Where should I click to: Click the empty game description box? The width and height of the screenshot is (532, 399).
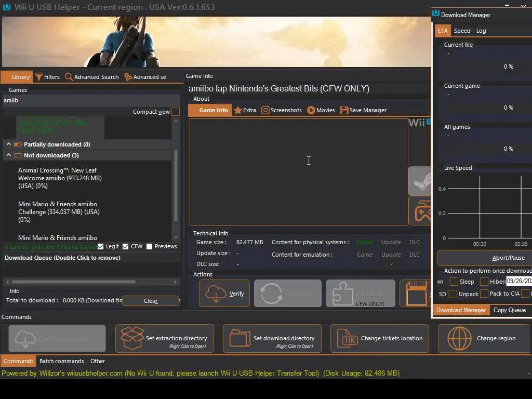coord(299,171)
